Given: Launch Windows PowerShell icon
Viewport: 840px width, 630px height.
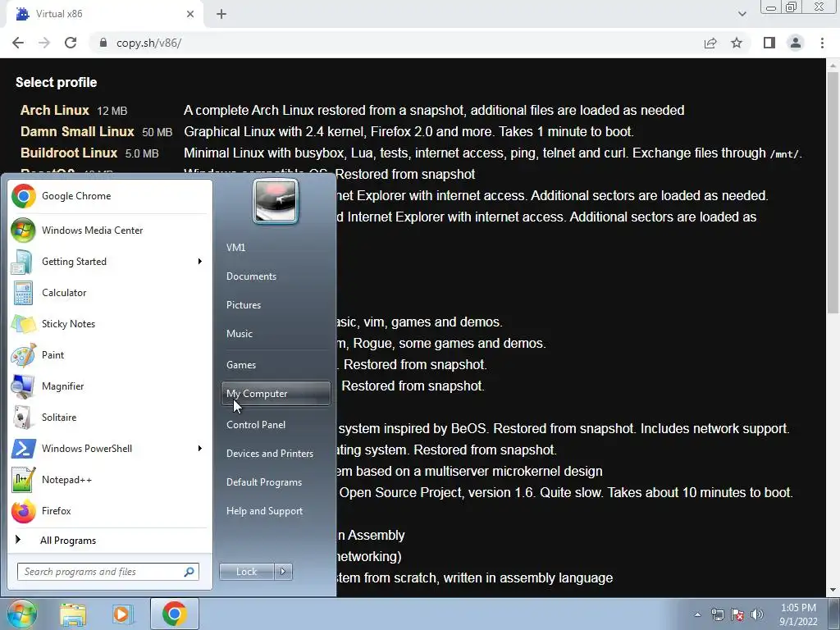Looking at the screenshot, I should click(24, 449).
